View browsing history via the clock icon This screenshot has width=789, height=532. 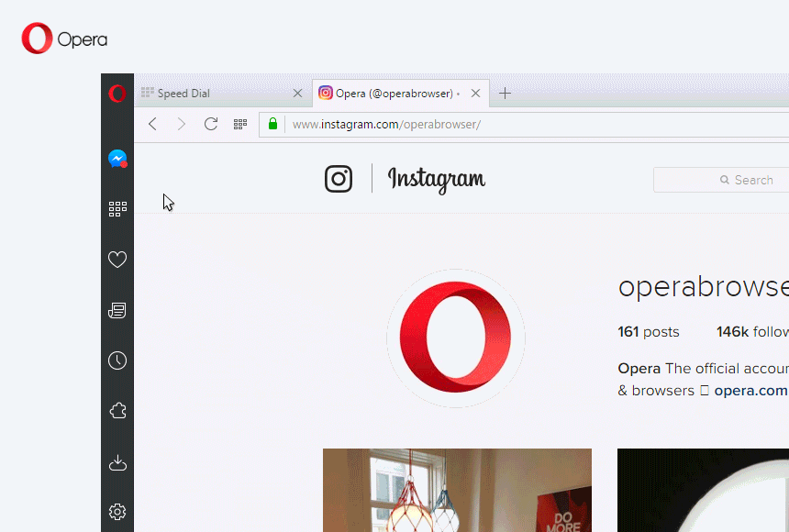point(117,360)
